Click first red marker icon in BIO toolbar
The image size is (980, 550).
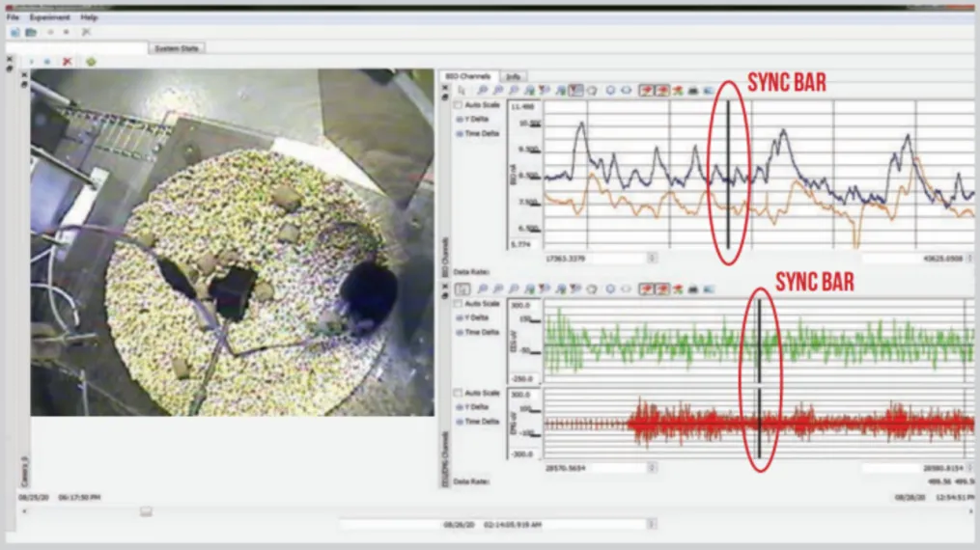646,91
